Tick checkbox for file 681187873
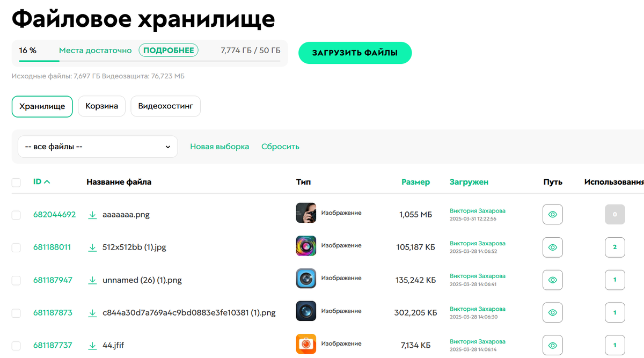The width and height of the screenshot is (644, 358). point(16,313)
